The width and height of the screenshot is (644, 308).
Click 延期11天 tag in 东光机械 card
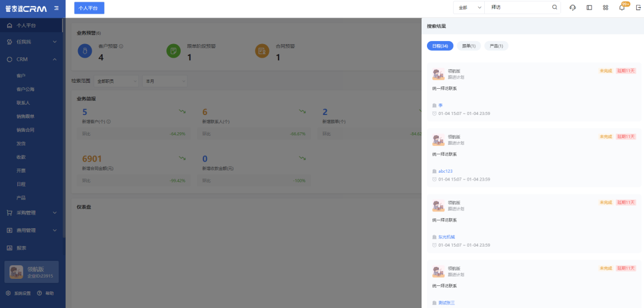point(626,203)
